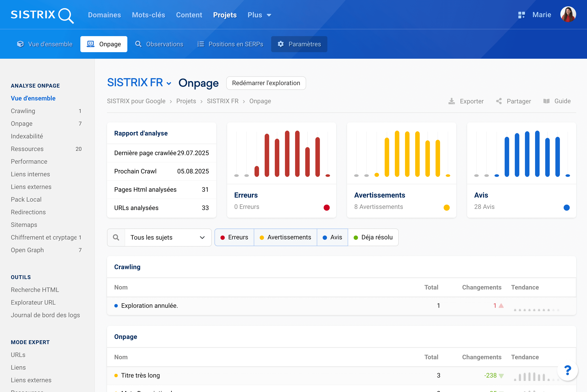Toggle the Déja résolu filter

click(x=373, y=237)
